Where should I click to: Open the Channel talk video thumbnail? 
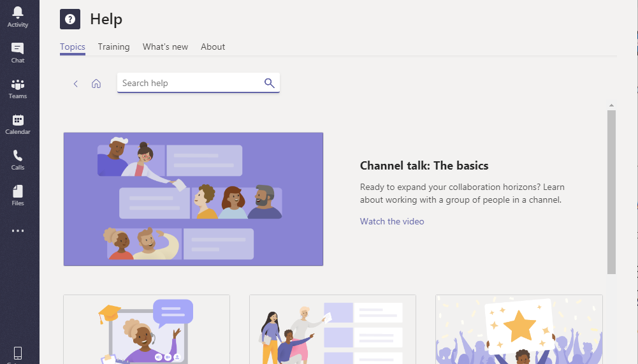pyautogui.click(x=193, y=199)
